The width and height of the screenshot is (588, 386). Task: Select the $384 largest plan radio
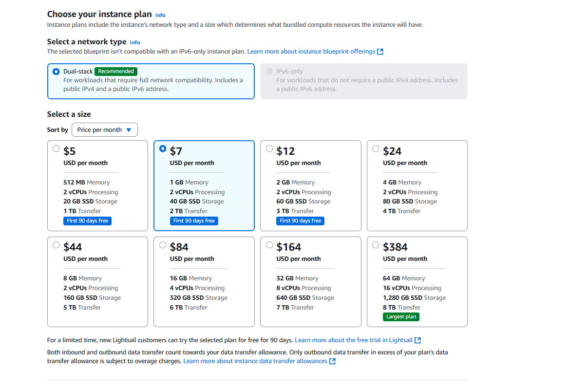click(x=376, y=245)
